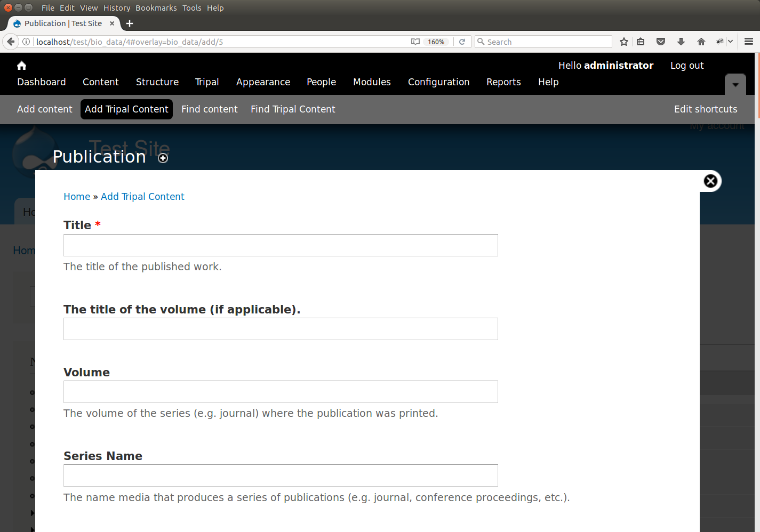The height and width of the screenshot is (532, 760).
Task: Click into the Title text field
Action: tap(281, 245)
